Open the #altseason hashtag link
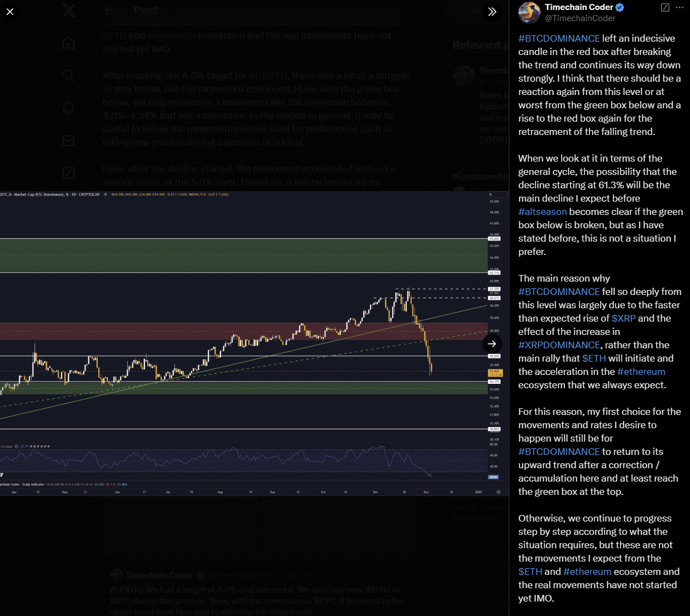 (x=542, y=212)
